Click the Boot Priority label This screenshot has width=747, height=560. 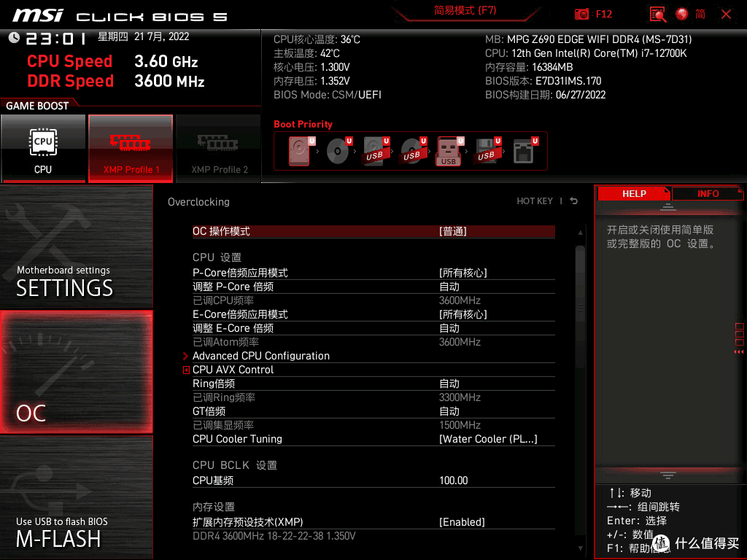pyautogui.click(x=303, y=124)
